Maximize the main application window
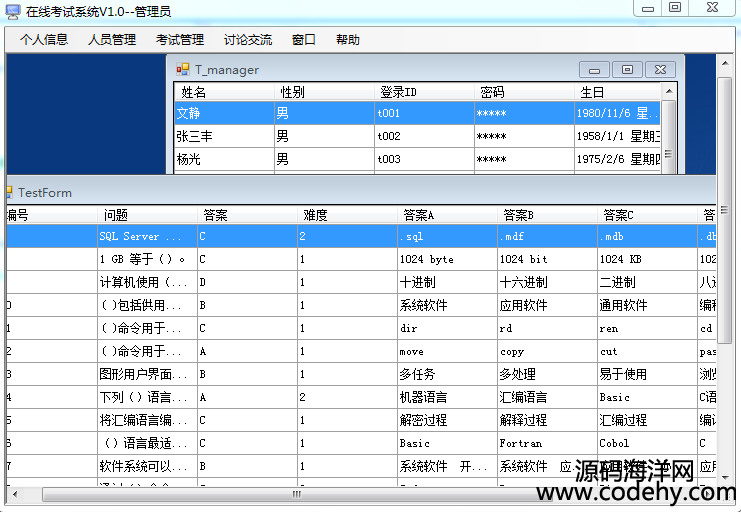 coord(675,8)
